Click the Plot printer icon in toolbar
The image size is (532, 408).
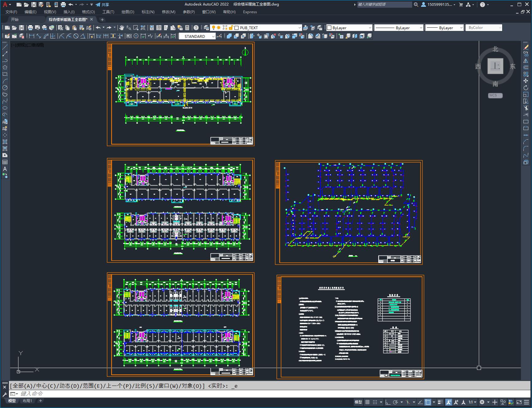tap(30, 28)
